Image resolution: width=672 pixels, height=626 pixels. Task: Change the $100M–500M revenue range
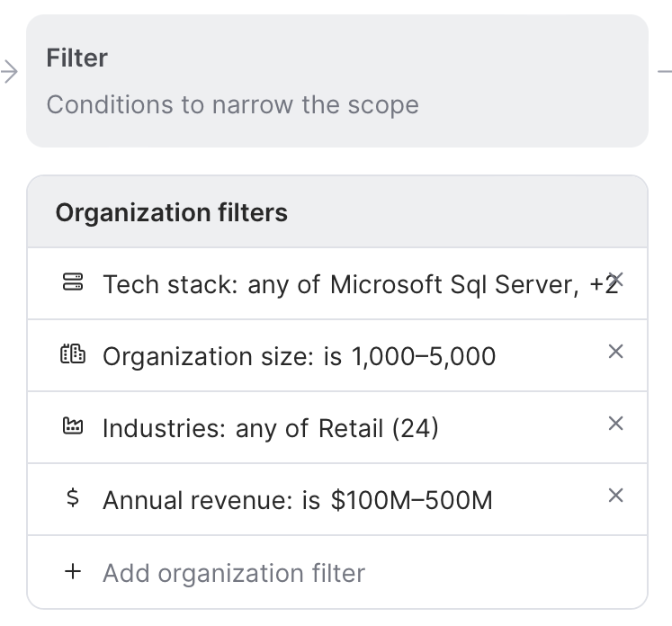pos(411,500)
